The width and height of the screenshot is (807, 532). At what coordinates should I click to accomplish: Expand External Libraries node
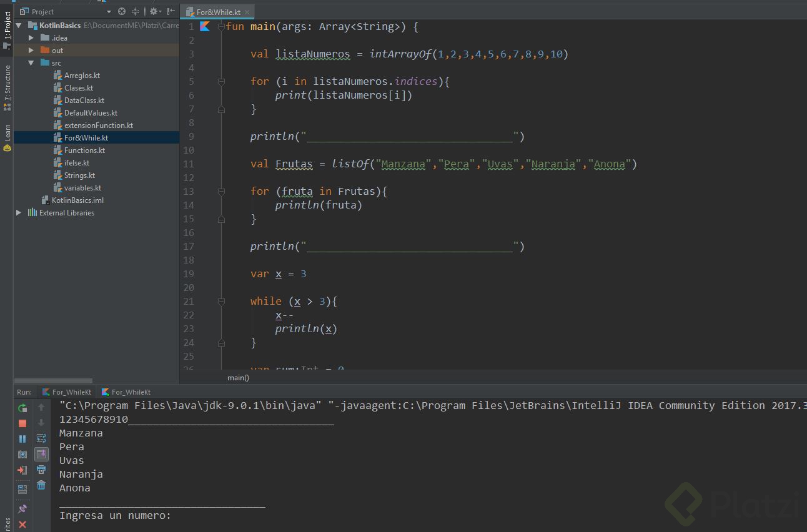coord(19,213)
